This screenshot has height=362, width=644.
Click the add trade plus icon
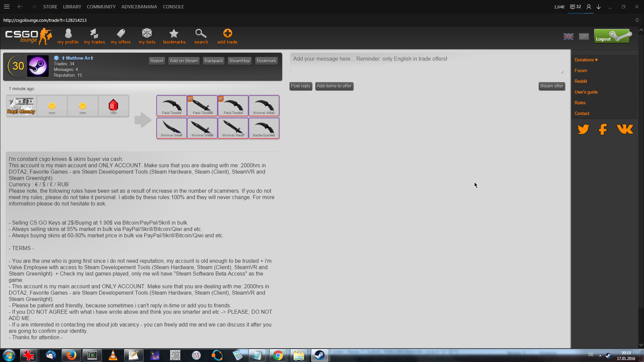coord(227,34)
